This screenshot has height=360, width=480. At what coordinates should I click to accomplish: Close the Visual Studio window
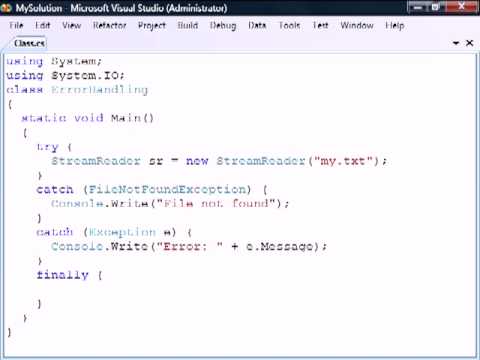pyautogui.click(x=462, y=7)
